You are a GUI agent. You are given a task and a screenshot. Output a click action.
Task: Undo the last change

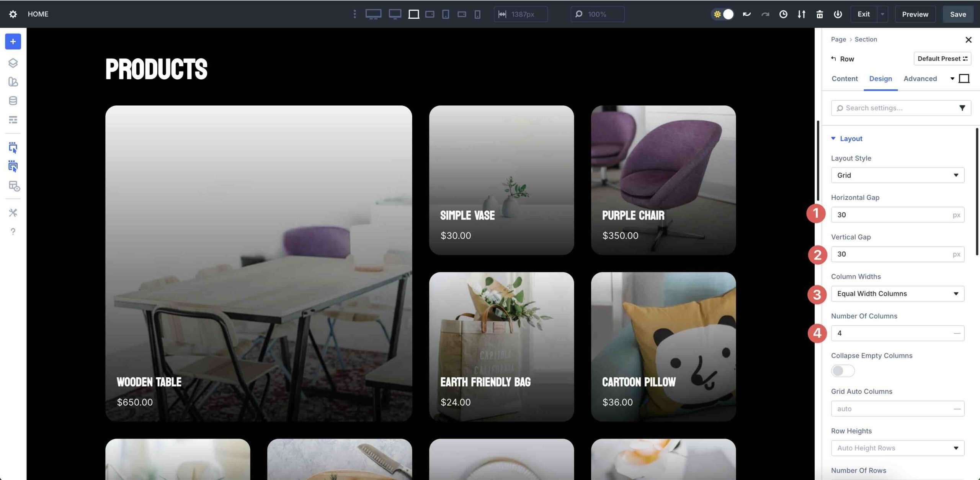pyautogui.click(x=746, y=14)
